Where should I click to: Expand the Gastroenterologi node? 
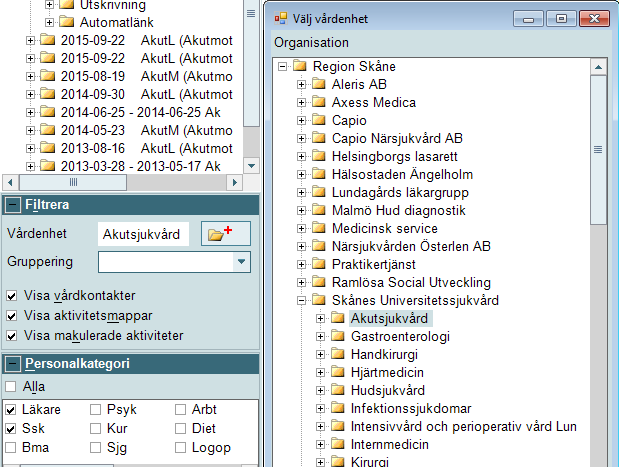[320, 337]
